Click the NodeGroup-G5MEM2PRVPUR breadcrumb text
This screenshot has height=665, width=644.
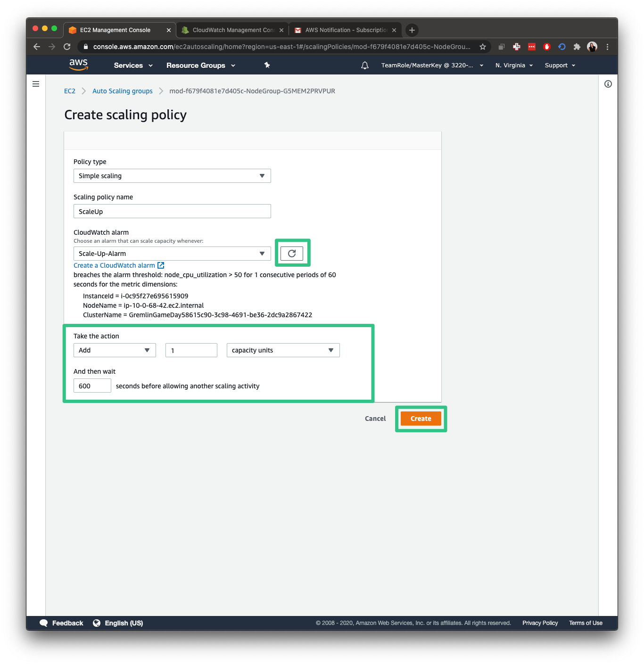[252, 91]
